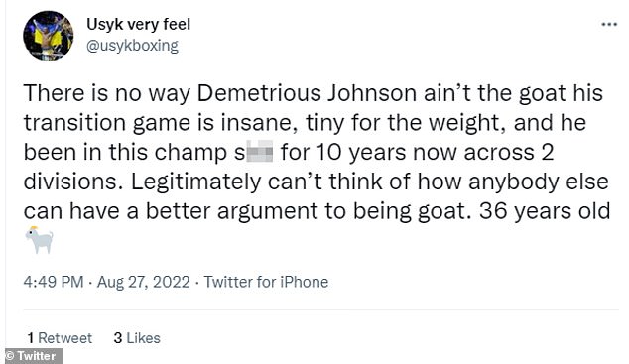Visit the @usykboxing handle
629x364 pixels.
pyautogui.click(x=132, y=46)
